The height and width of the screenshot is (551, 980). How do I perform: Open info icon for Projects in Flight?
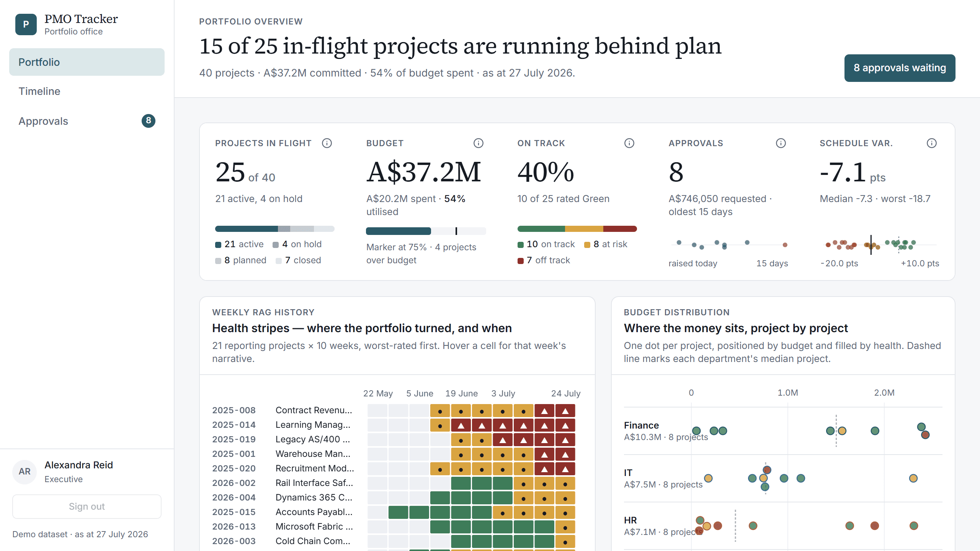coord(327,143)
